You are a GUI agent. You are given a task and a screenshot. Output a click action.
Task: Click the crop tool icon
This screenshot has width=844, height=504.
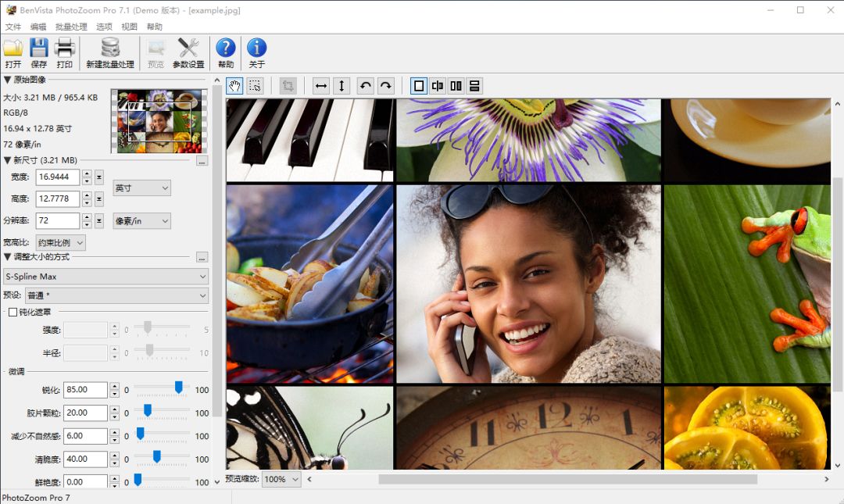[288, 86]
